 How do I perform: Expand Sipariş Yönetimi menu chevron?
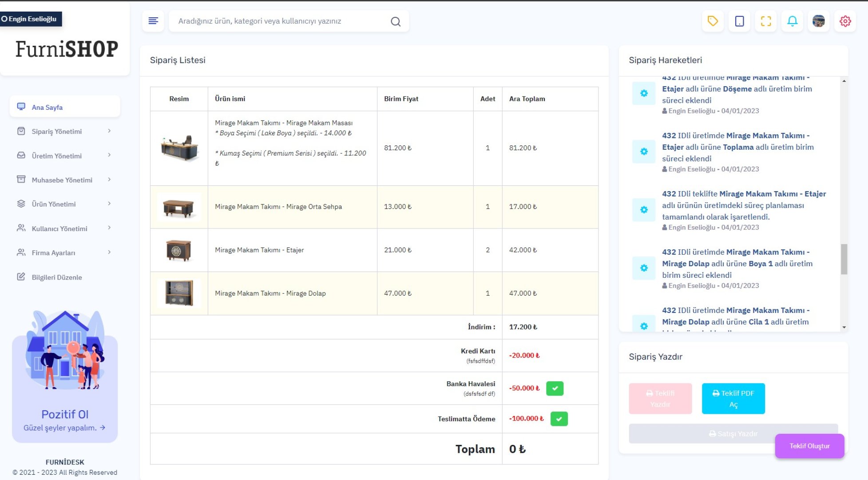tap(109, 131)
